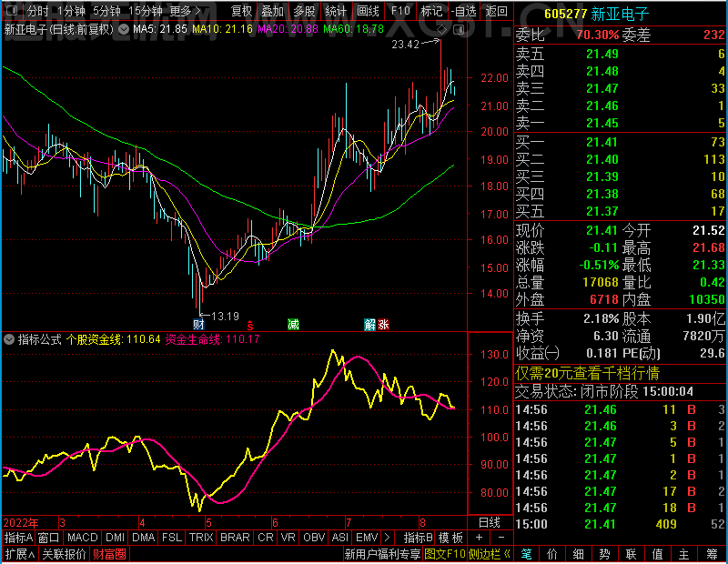
Task: Select the FSL indicator
Action: [x=172, y=538]
